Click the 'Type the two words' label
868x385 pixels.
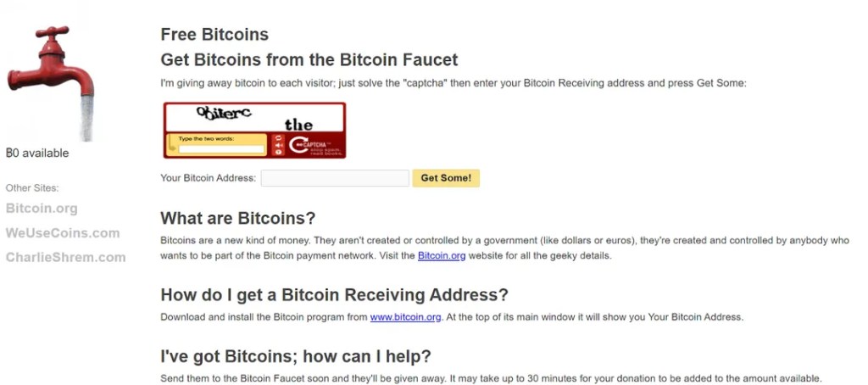206,139
